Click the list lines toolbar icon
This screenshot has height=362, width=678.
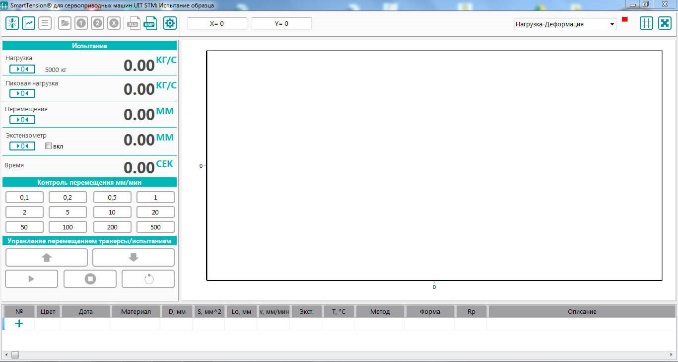pos(45,23)
